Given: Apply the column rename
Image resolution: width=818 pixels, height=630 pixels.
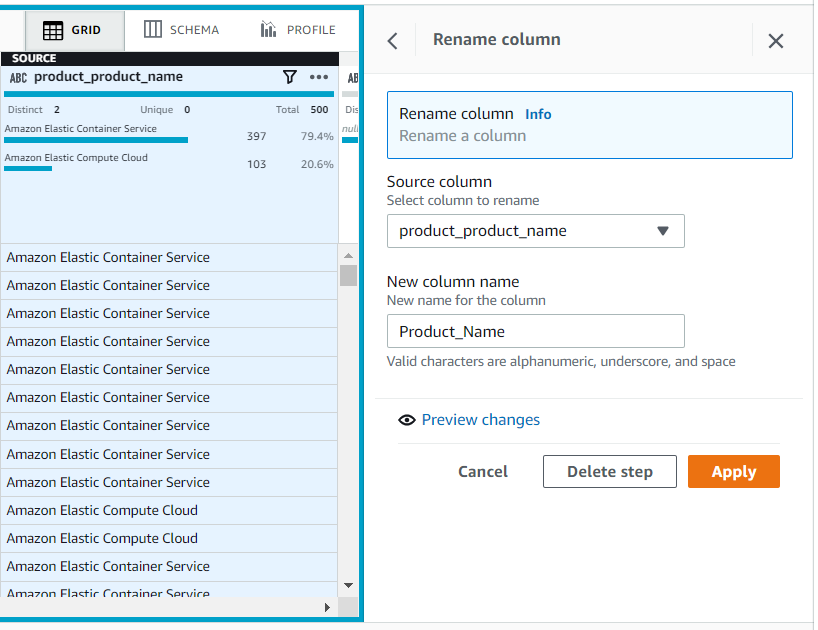Looking at the screenshot, I should [x=734, y=471].
